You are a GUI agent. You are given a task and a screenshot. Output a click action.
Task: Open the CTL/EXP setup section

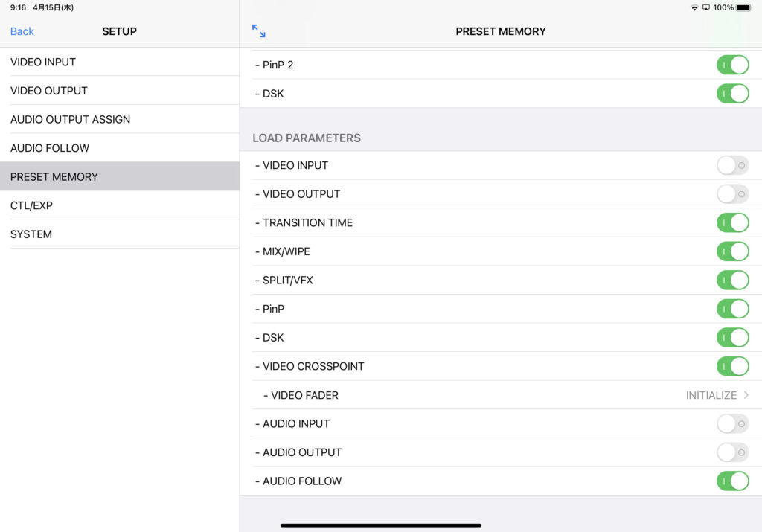point(119,205)
